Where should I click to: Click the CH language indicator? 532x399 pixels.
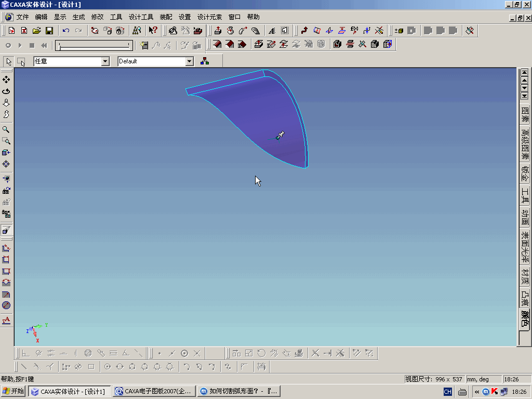pyautogui.click(x=448, y=392)
